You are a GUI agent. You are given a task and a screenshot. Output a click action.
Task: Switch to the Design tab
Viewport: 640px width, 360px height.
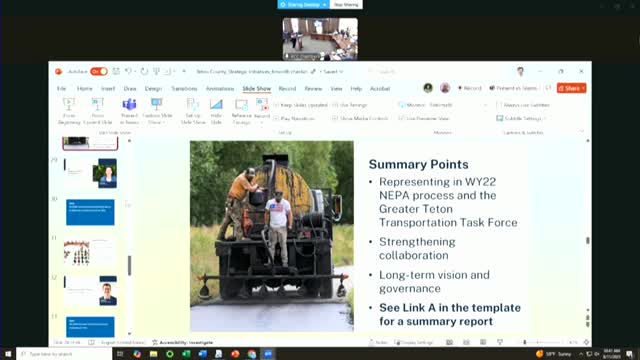click(x=153, y=89)
